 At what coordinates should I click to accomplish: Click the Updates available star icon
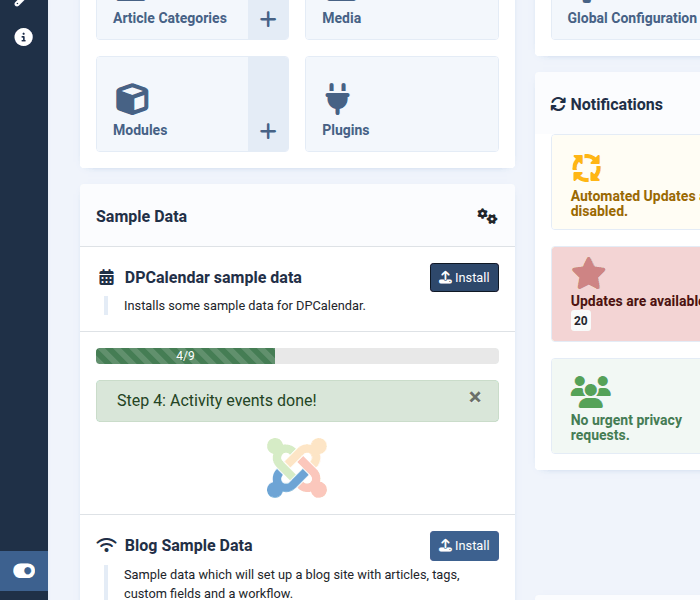point(588,274)
